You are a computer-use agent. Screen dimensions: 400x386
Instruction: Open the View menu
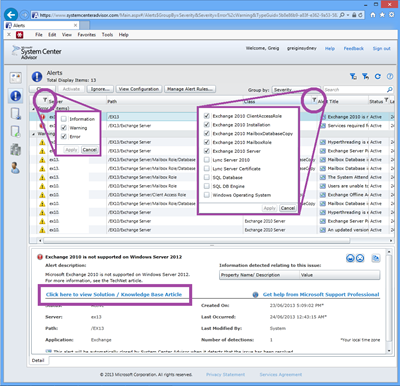pos(67,35)
